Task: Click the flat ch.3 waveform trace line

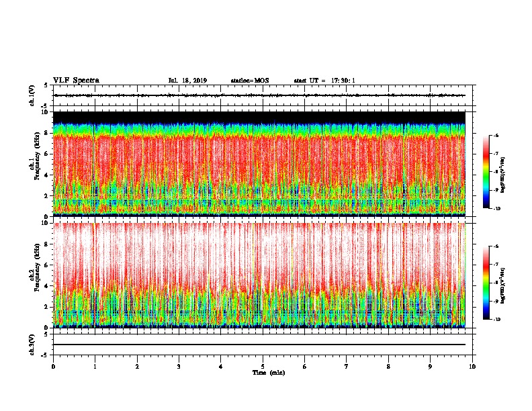Action: tap(259, 345)
